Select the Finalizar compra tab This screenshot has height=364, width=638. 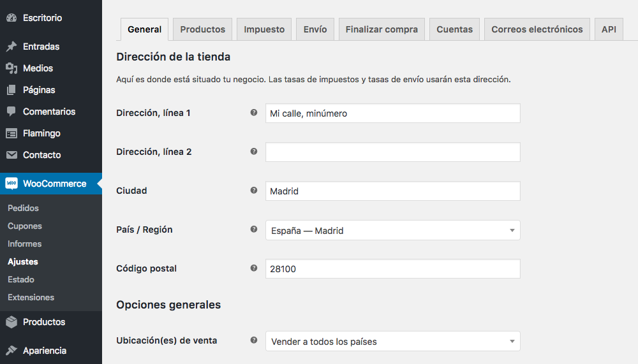click(x=382, y=29)
